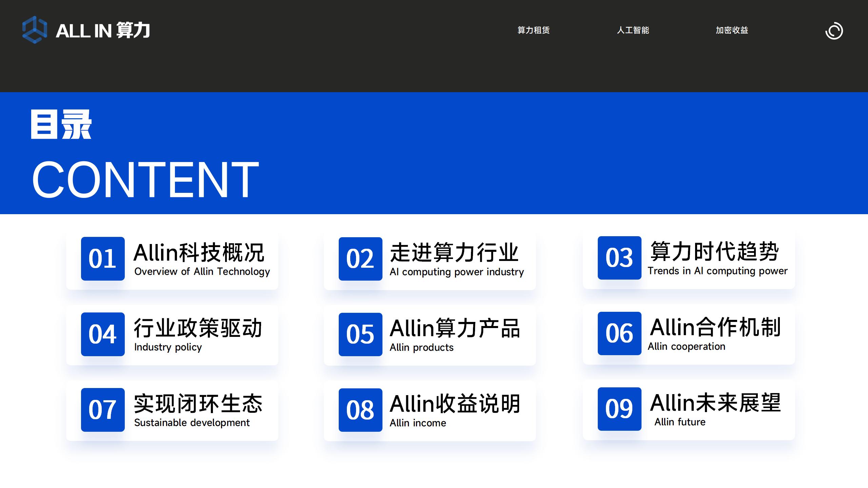Open 实现闭环生态 section title

198,404
